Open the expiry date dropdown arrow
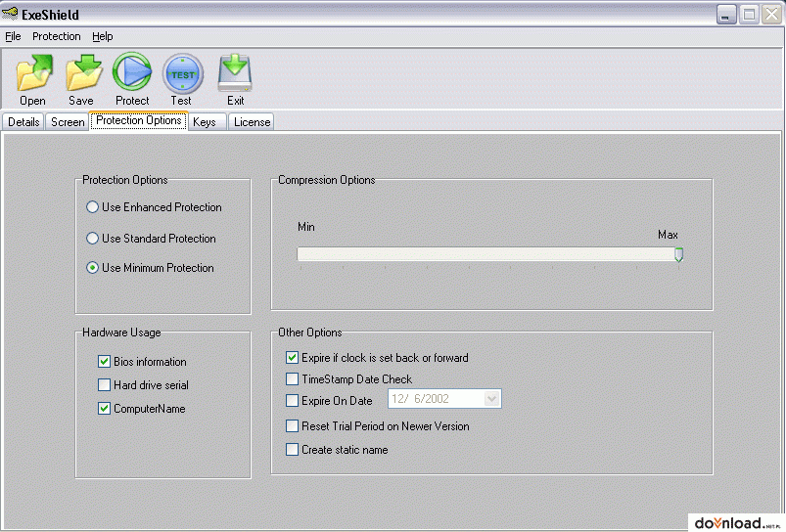 pyautogui.click(x=491, y=399)
